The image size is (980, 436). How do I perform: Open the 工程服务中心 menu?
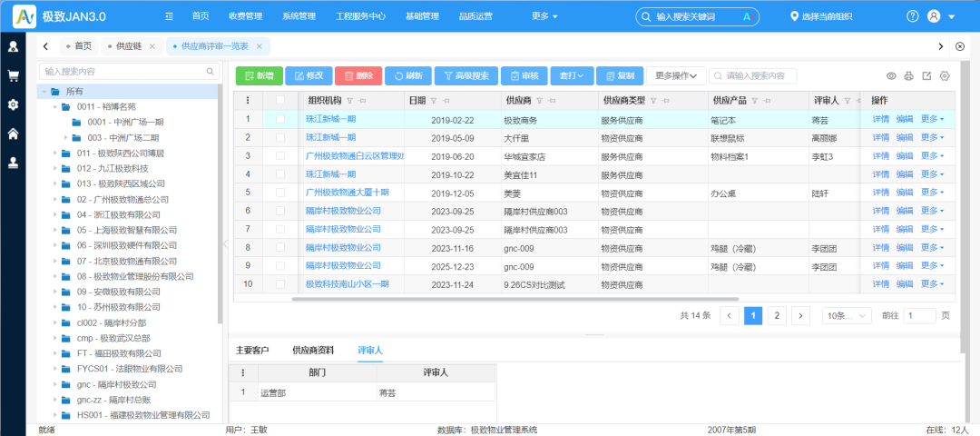coord(360,16)
